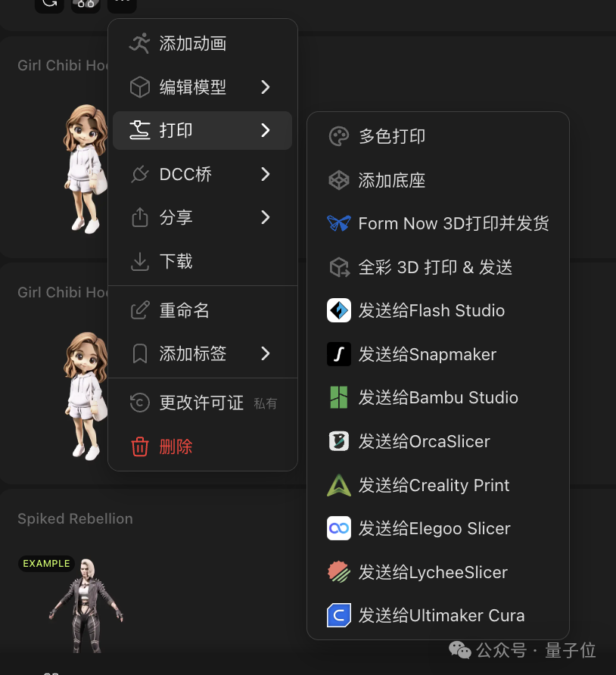Click the green Creality Print logo
The width and height of the screenshot is (616, 675).
(339, 485)
